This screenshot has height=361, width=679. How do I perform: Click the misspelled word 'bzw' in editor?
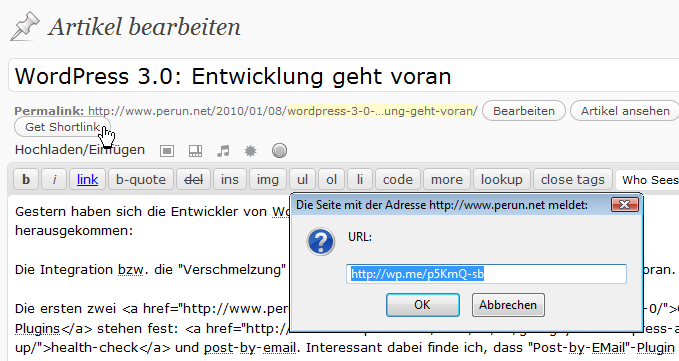[130, 270]
